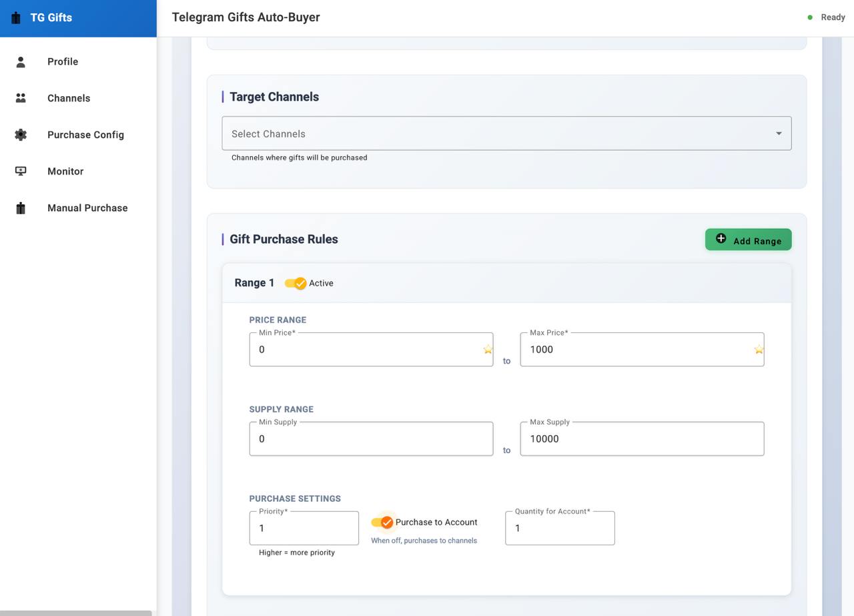
Task: Click the plus icon on Add Range
Action: [x=721, y=239]
